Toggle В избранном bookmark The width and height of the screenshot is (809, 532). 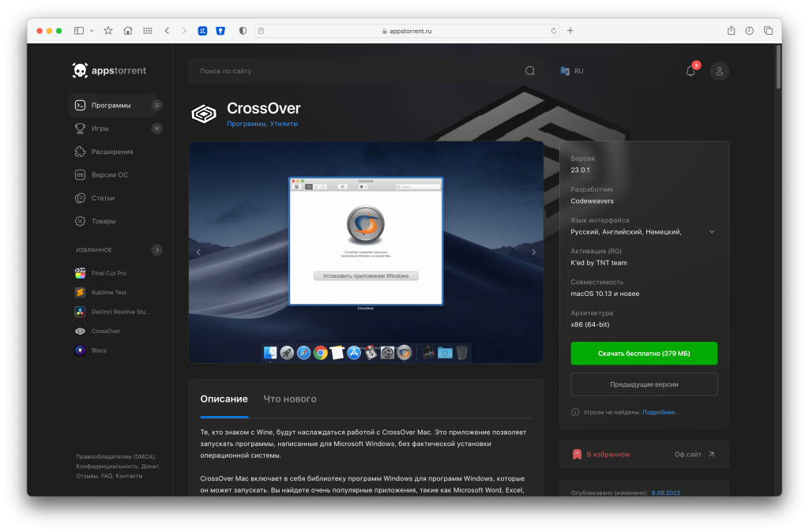point(601,455)
